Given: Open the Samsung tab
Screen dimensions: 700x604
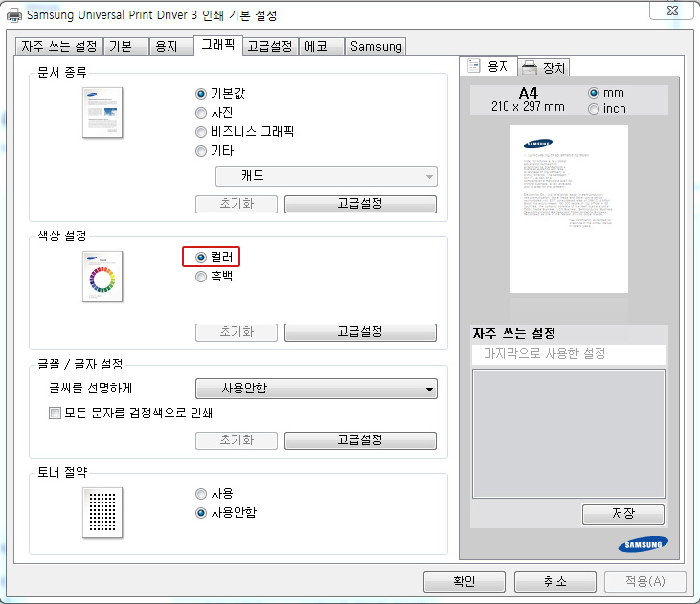Looking at the screenshot, I should point(375,47).
